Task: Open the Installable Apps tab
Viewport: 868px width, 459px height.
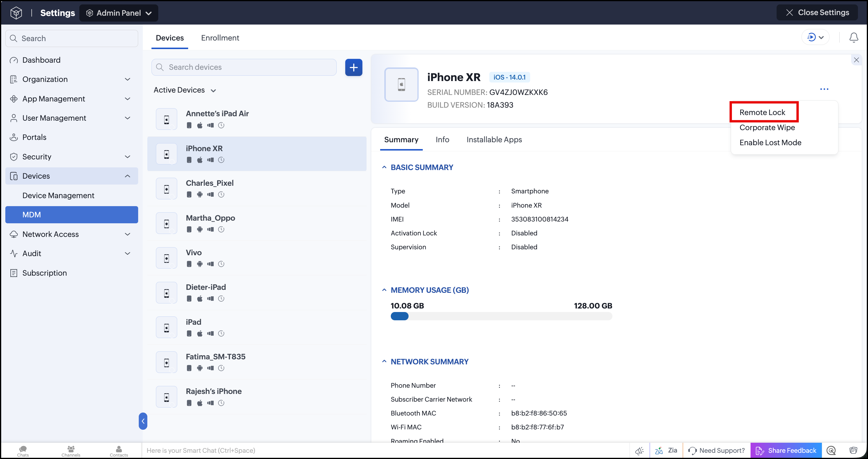Action: [x=494, y=140]
